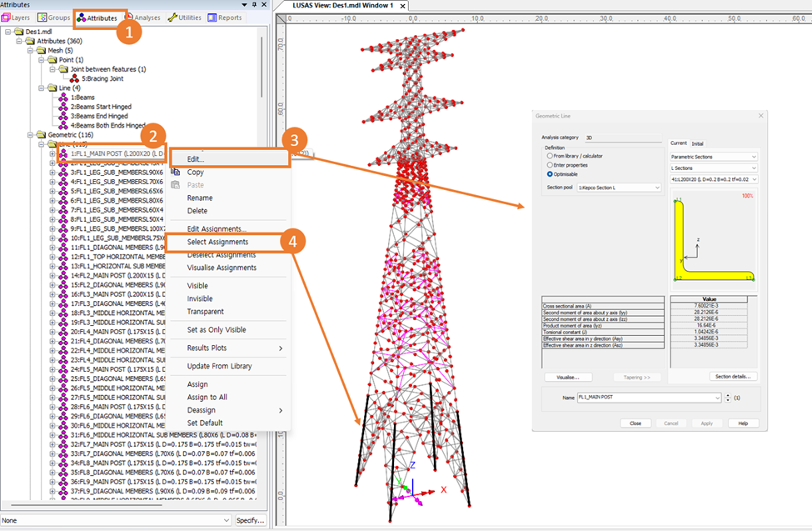Open the Layers panel tab
Screen dimensions: 812x531
17,18
